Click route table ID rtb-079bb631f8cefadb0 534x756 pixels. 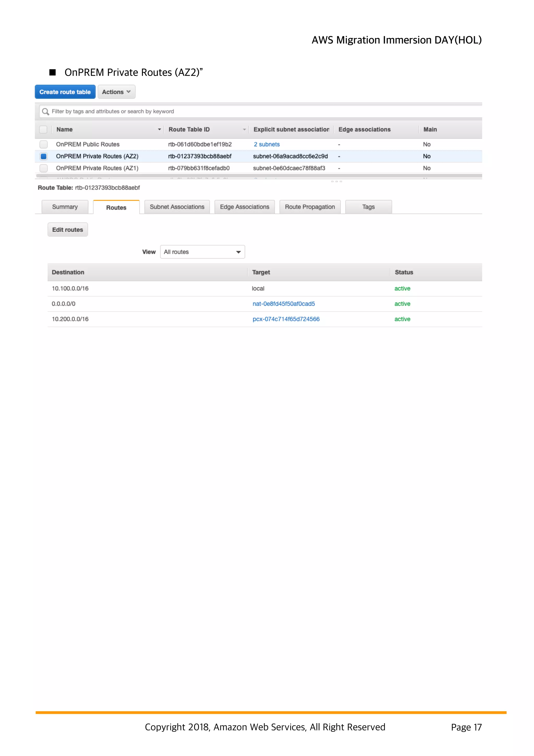[199, 168]
